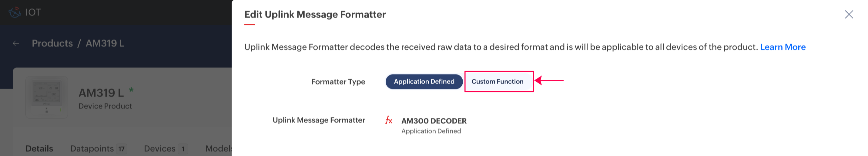868x156 pixels.
Task: Click the back arrow beside Products
Action: coord(16,43)
